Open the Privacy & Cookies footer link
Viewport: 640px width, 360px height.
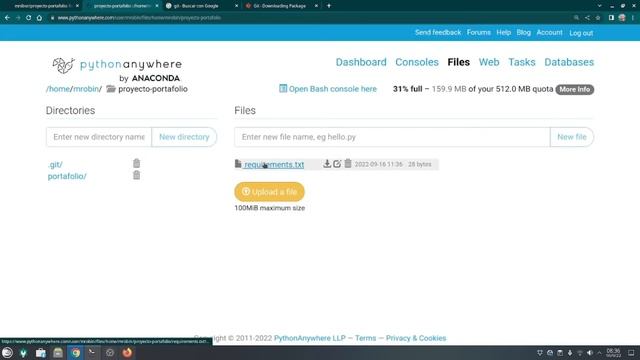(416, 338)
